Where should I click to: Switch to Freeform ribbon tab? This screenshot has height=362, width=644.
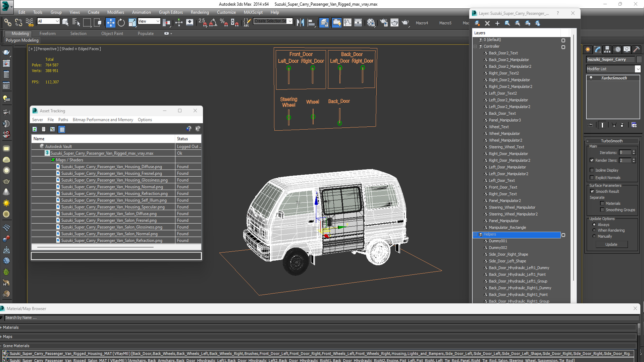click(47, 34)
